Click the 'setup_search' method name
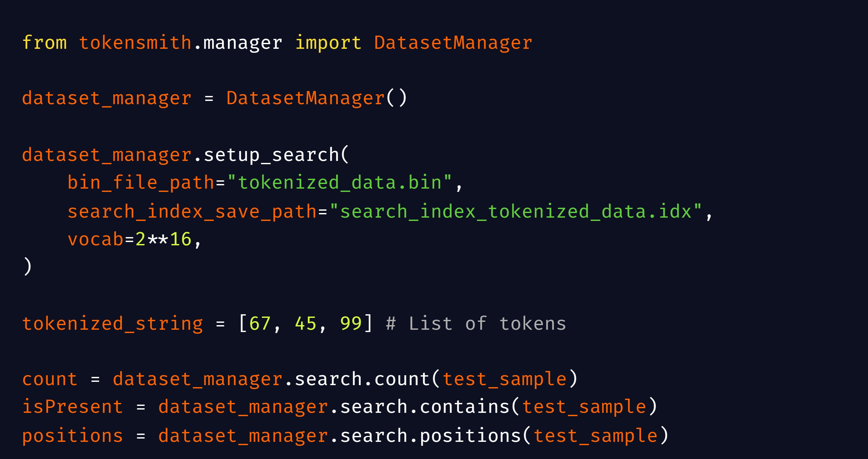 [x=271, y=155]
